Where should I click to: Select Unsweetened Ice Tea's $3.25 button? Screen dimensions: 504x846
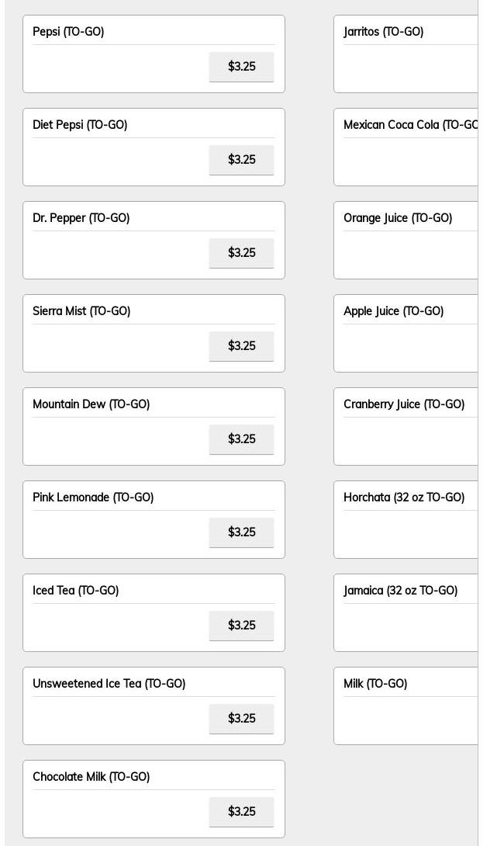tap(241, 719)
